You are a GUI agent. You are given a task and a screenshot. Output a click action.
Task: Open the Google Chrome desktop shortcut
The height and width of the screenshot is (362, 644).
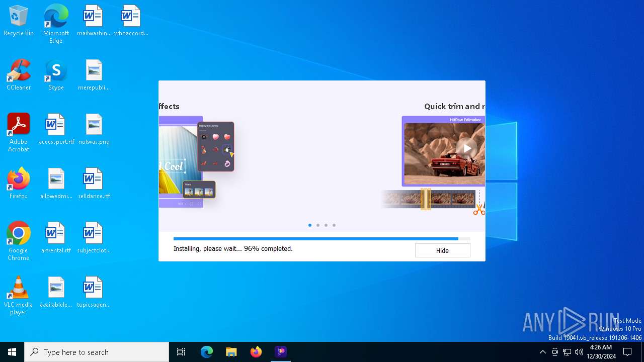[x=19, y=241]
